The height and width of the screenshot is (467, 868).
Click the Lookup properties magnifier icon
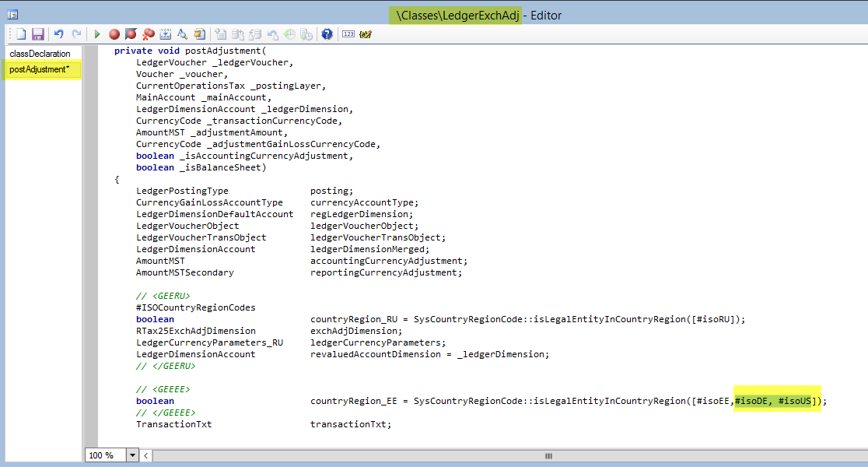182,34
